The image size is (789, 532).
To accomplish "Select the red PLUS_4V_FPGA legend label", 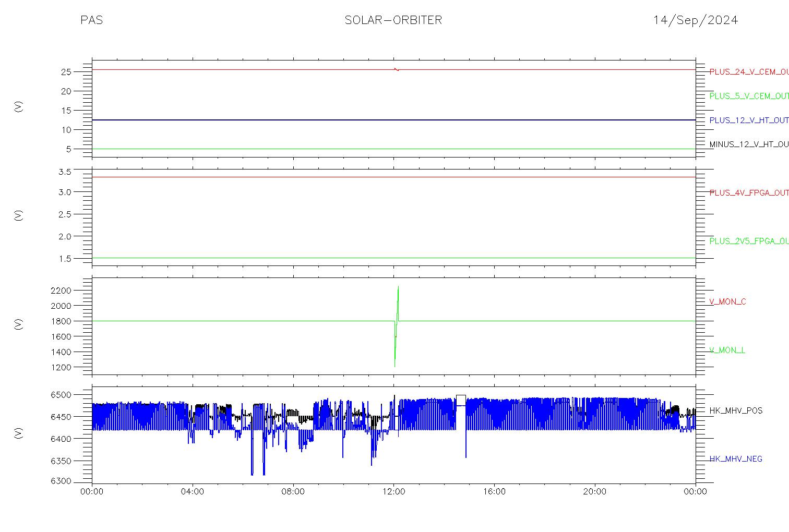I will tap(749, 193).
